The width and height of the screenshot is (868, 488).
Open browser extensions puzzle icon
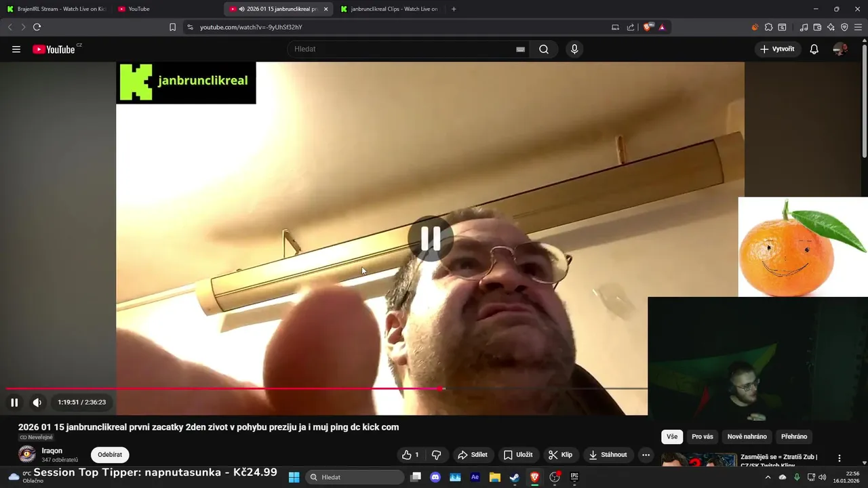pyautogui.click(x=768, y=27)
